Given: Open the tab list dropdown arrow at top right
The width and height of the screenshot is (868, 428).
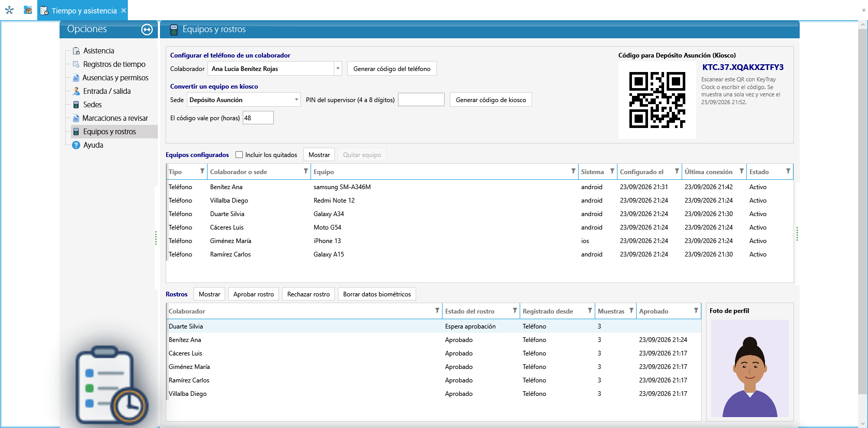Looking at the screenshot, I should pos(863,10).
